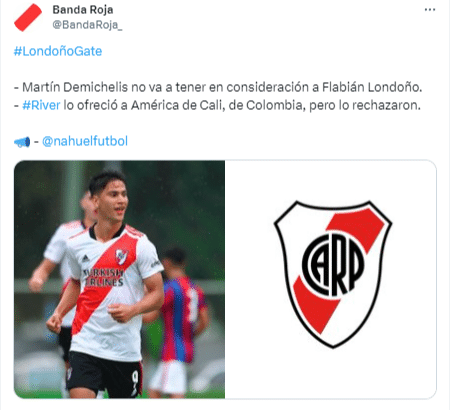The image size is (450, 410).
Task: Open the three-dot more options menu
Action: tap(430, 10)
